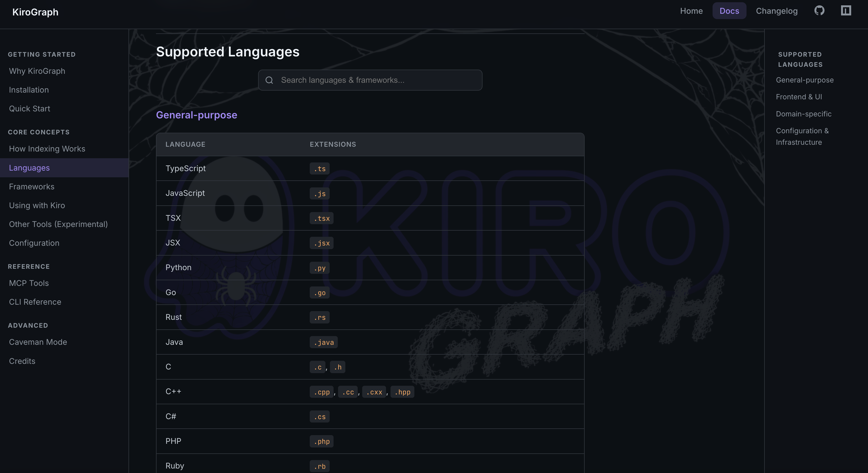Jump to General-purpose in page outline

click(x=805, y=80)
